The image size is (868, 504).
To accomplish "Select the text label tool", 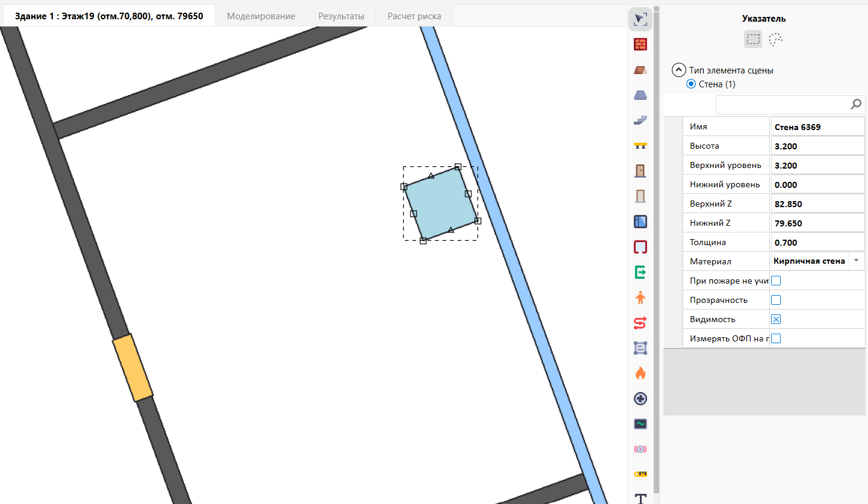I will (640, 499).
